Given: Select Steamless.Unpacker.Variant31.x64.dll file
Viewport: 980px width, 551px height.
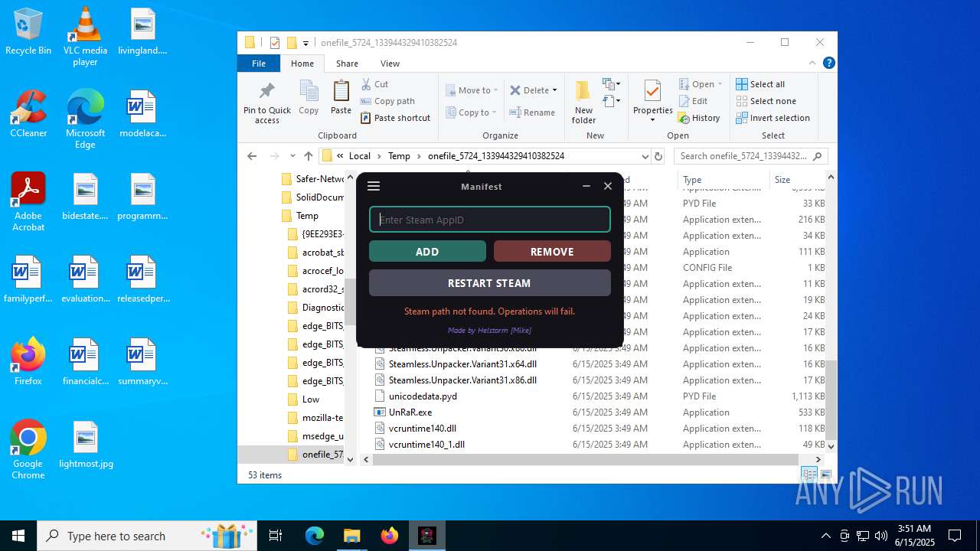Looking at the screenshot, I should tap(462, 364).
